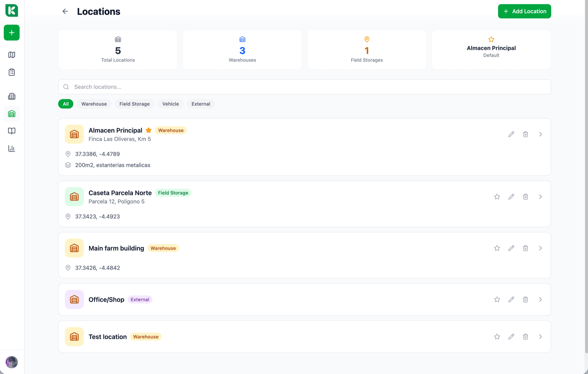Screen dimensions: 588x374
Task: Set Caseta Parcela Norte as default star
Action: tap(497, 197)
